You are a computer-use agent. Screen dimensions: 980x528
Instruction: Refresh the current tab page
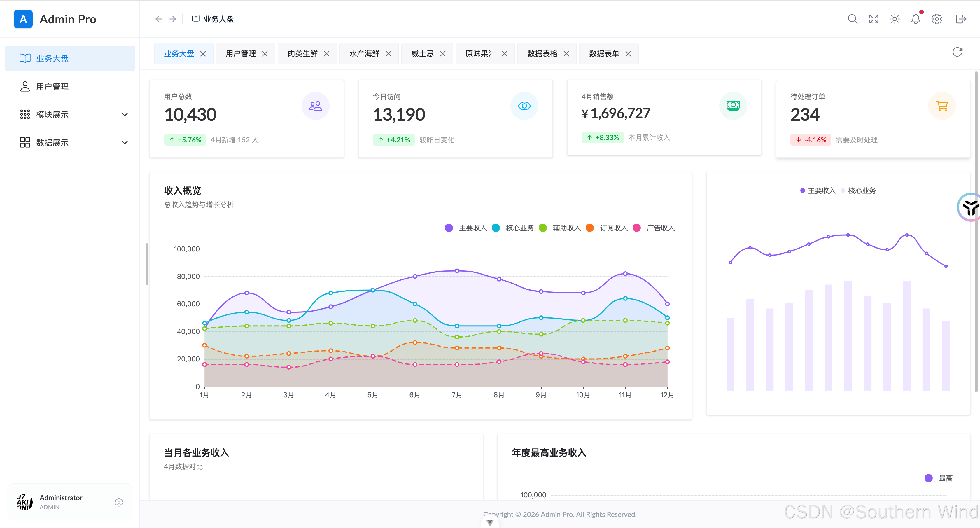point(957,52)
